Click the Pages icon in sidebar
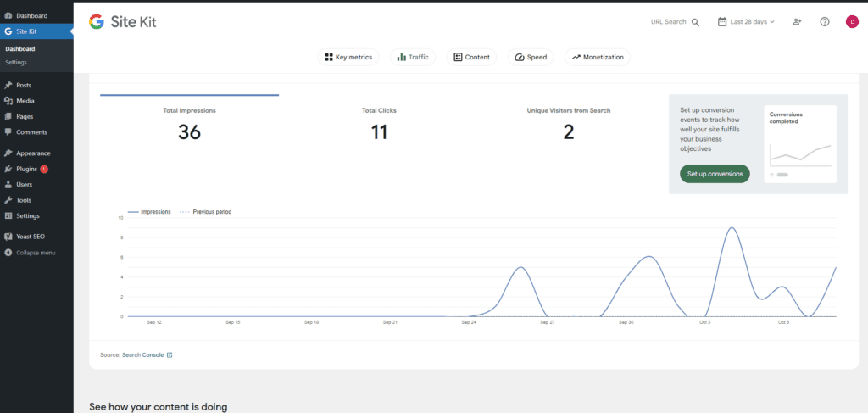Viewport: 868px width, 413px height. coord(8,117)
